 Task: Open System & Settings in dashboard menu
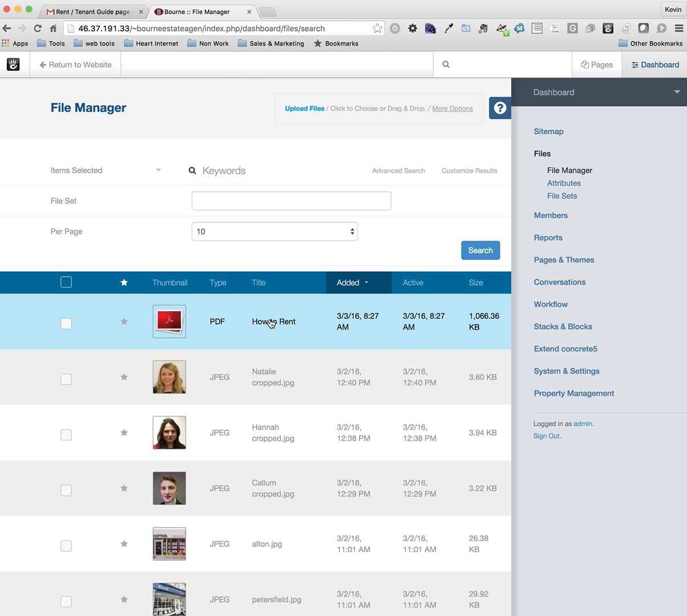(567, 371)
